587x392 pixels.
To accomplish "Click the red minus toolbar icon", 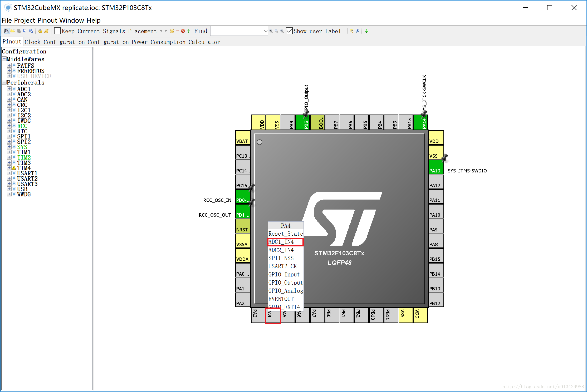I will click(178, 31).
